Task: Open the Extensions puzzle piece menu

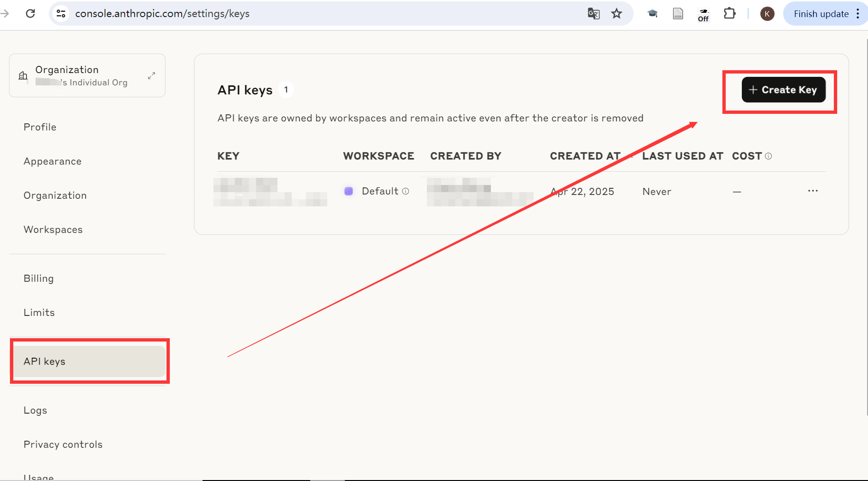Action: pyautogui.click(x=729, y=13)
